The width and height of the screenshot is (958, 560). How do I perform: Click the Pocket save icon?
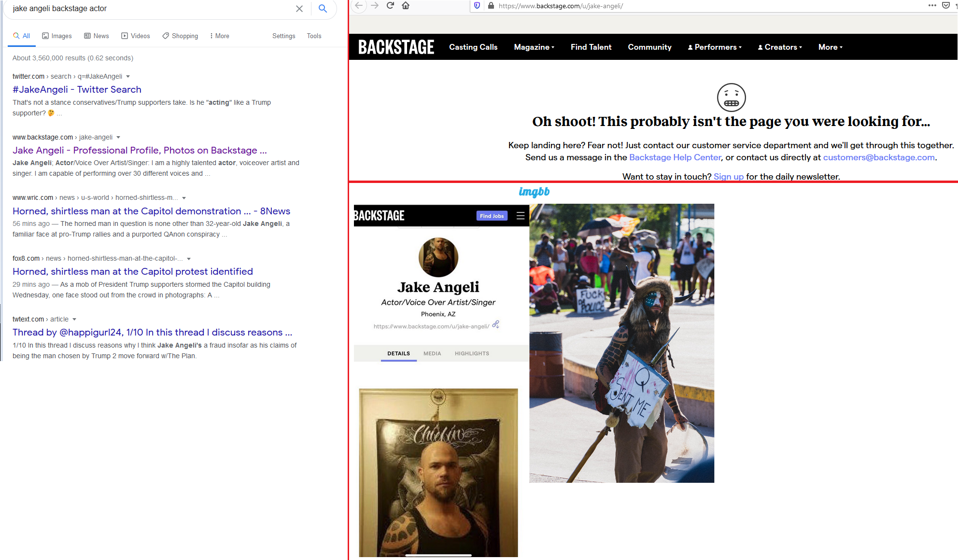(x=946, y=6)
